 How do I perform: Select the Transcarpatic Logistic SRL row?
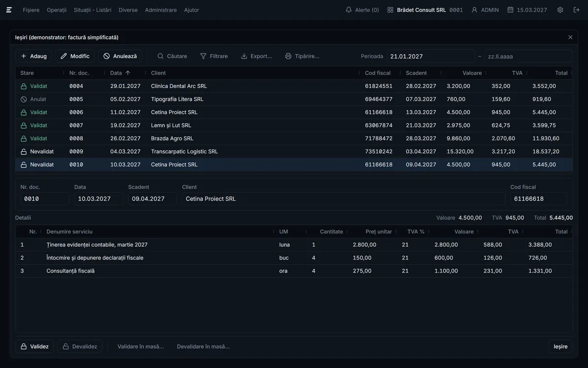click(294, 152)
